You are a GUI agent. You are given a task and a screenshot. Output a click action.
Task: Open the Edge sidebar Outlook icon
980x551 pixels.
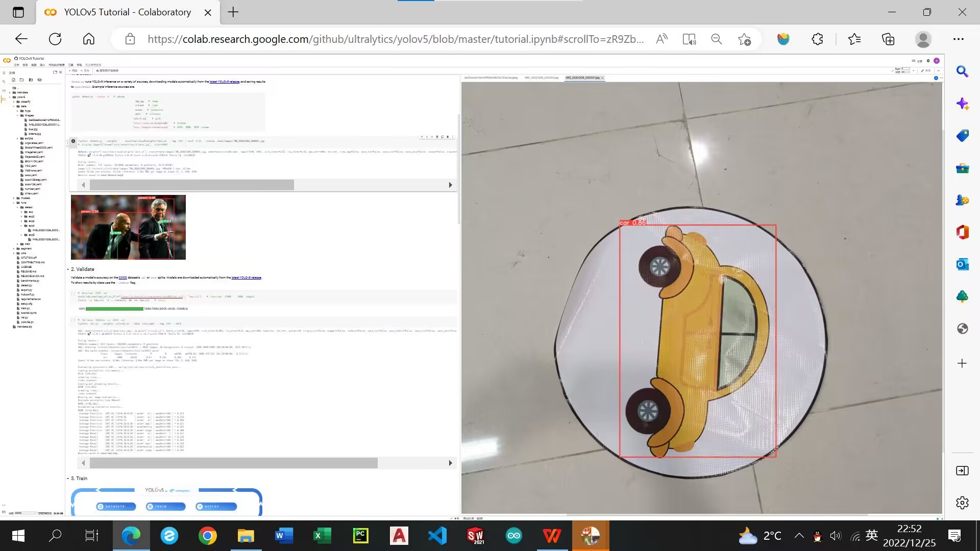(x=962, y=264)
